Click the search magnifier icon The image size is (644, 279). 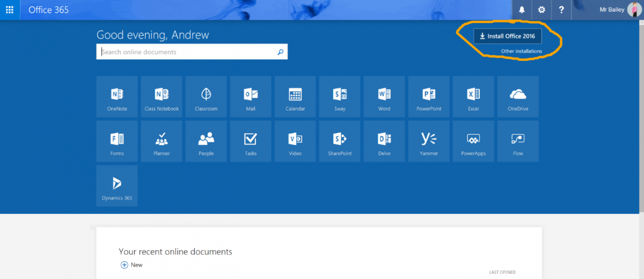pos(280,52)
